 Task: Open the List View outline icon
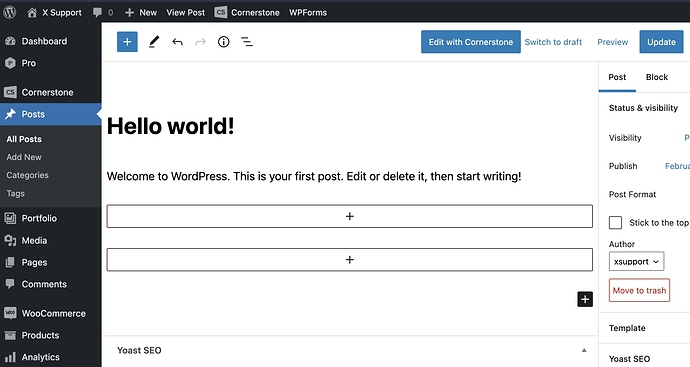247,42
